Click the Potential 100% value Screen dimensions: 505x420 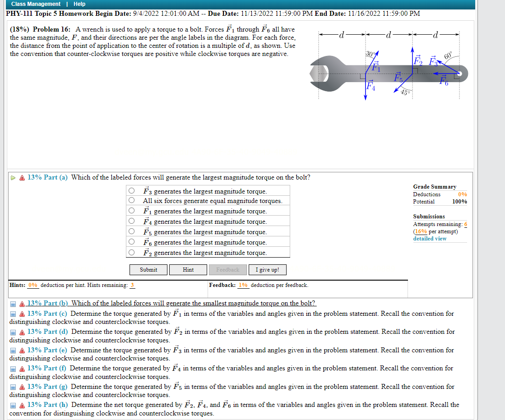tap(459, 202)
